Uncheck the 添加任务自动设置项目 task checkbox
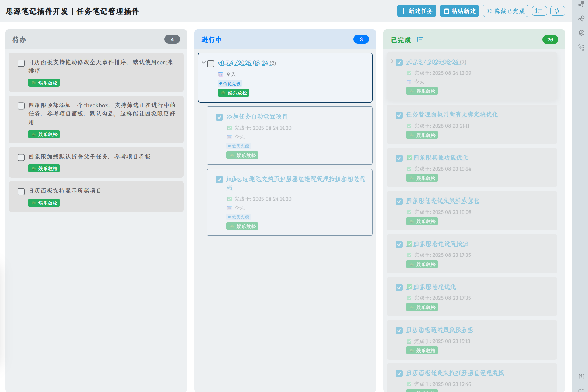Image resolution: width=588 pixels, height=392 pixels. click(x=219, y=117)
